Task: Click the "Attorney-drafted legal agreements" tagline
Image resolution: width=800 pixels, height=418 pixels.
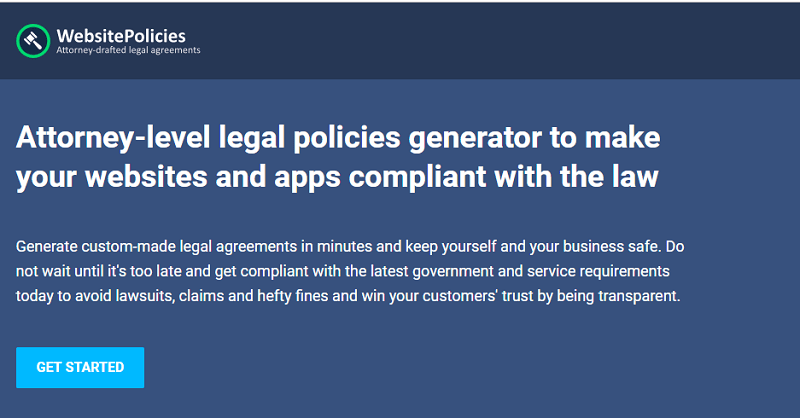Action: pos(128,50)
